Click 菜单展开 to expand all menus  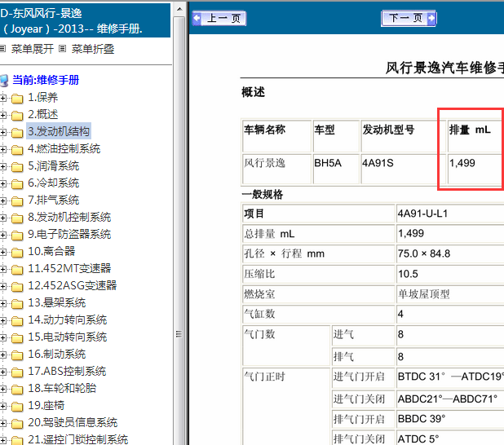[x=33, y=49]
